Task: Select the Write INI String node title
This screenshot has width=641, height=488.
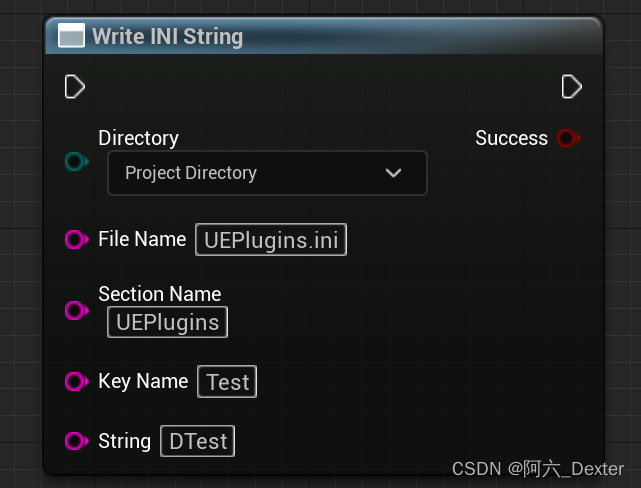Action: (x=167, y=38)
